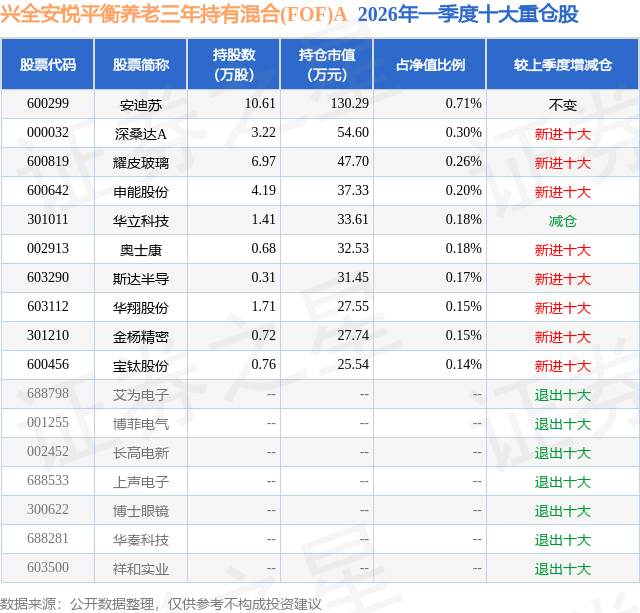Screen dimensions: 640x613
Task: Select stock name 斯达半导
Action: [141, 279]
